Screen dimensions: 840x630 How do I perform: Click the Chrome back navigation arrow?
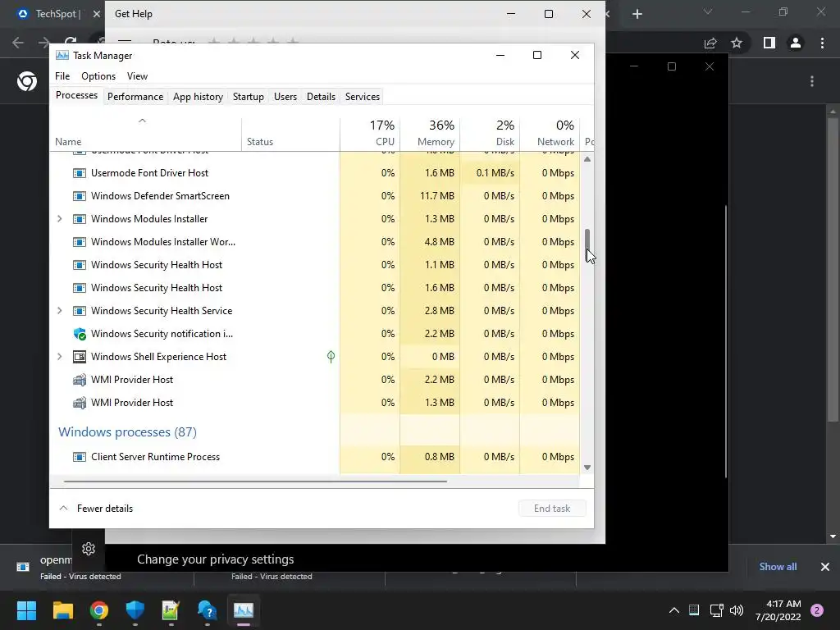point(18,43)
